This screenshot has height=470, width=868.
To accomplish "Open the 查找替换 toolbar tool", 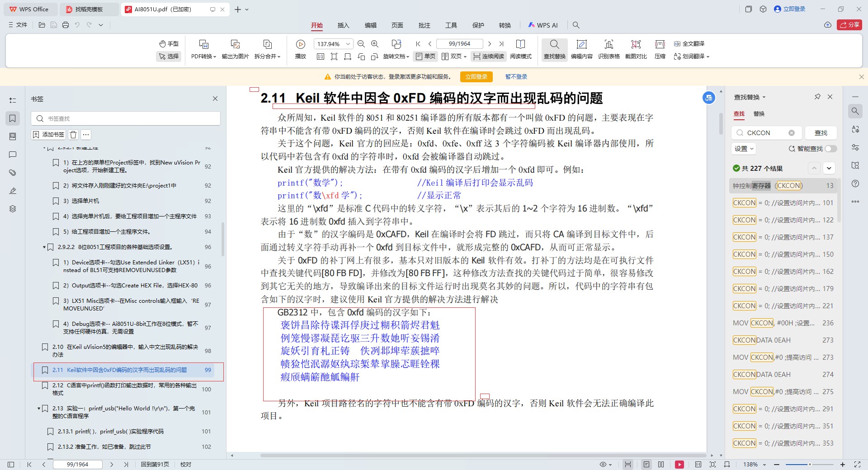I will pos(554,49).
